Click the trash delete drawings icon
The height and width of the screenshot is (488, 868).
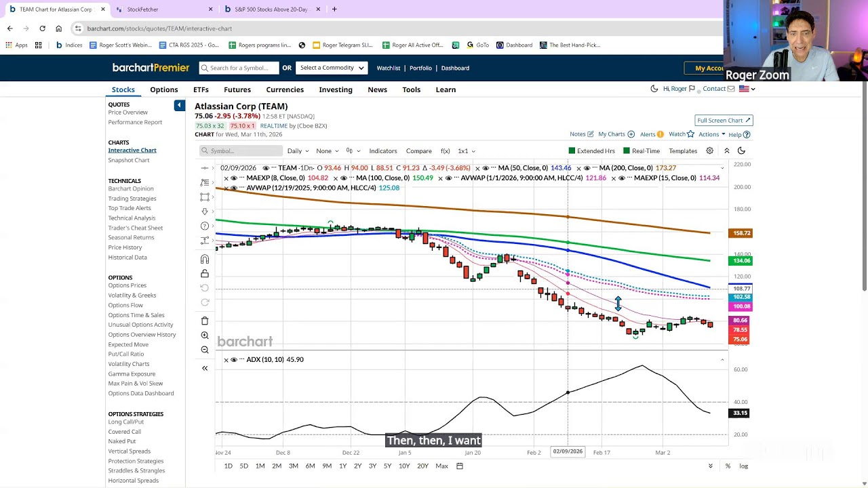[x=205, y=321]
